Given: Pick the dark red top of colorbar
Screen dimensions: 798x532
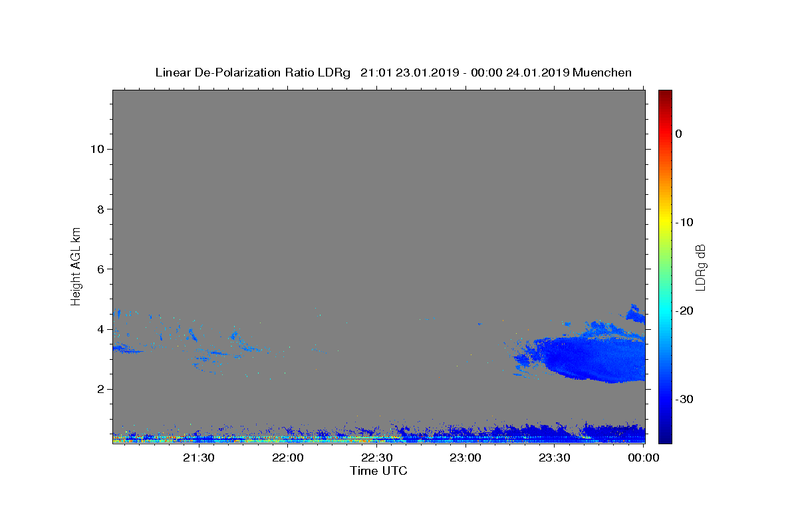Looking at the screenshot, I should pos(665,95).
